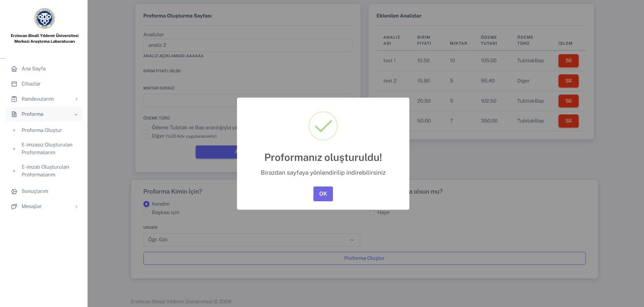
Task: Click the Analizler field showing analiz 2
Action: point(247,45)
